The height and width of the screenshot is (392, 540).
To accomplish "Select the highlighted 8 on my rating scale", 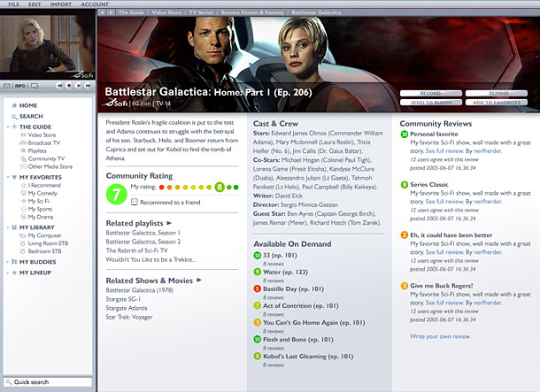I will (220, 188).
